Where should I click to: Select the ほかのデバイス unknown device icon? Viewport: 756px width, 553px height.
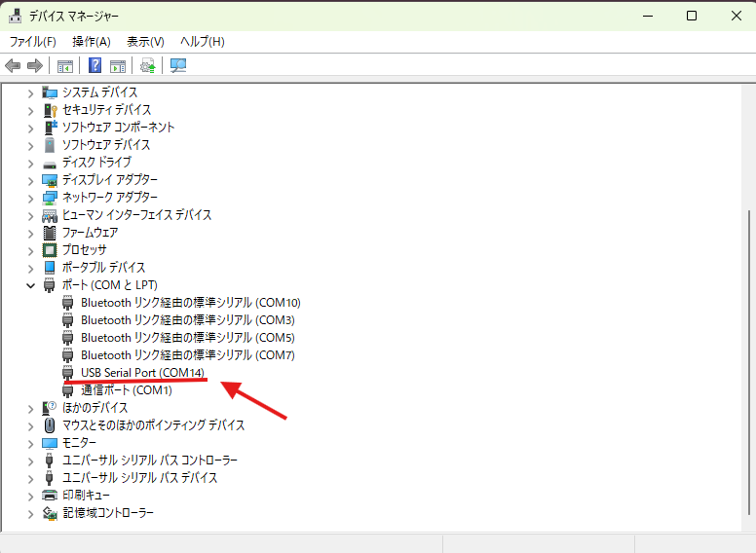pyautogui.click(x=49, y=408)
